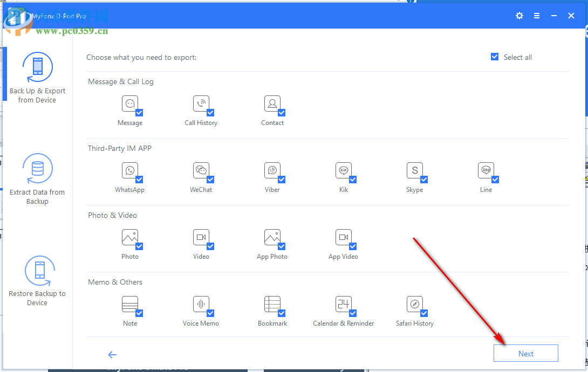Select the Skype icon
Image resolution: width=588 pixels, height=372 pixels.
pyautogui.click(x=414, y=170)
